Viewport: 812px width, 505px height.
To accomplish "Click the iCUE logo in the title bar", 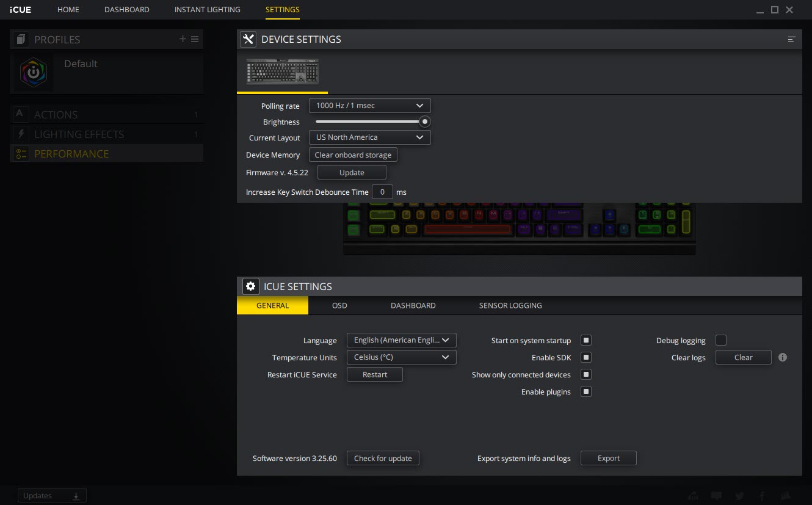I will tap(21, 10).
